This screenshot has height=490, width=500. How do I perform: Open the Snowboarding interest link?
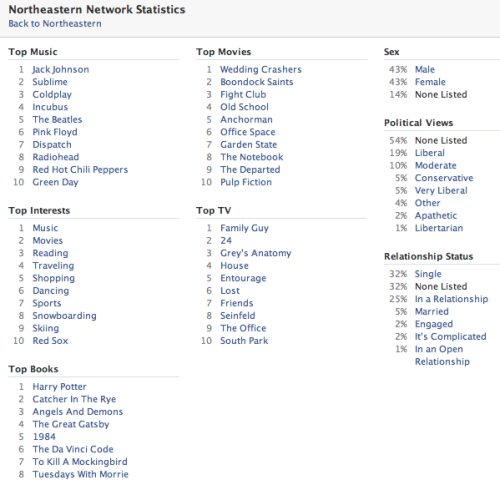pyautogui.click(x=64, y=316)
